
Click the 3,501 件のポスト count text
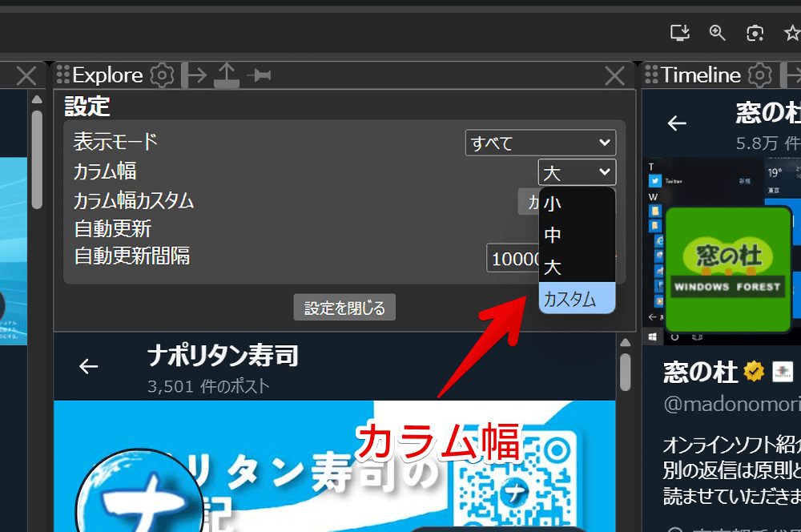[208, 386]
